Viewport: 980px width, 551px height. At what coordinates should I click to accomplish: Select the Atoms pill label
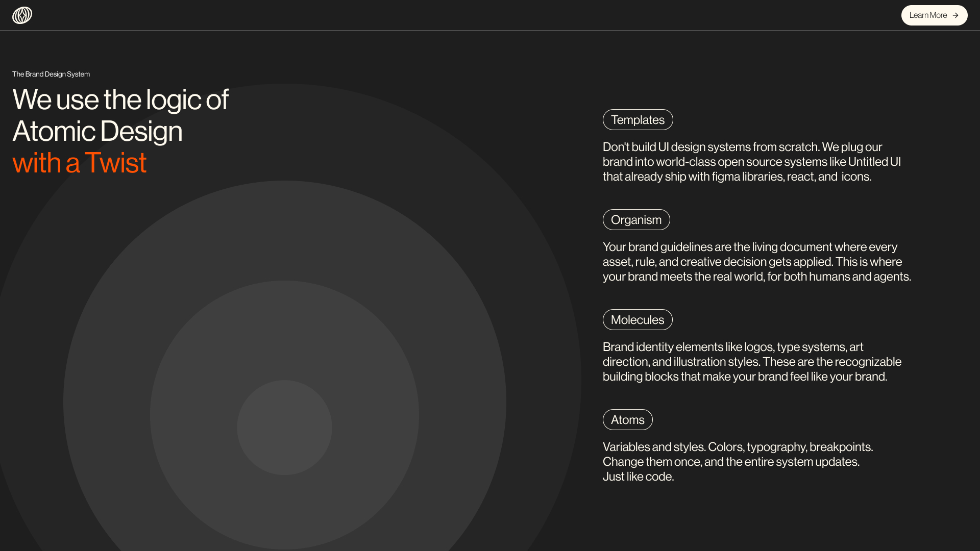coord(627,420)
